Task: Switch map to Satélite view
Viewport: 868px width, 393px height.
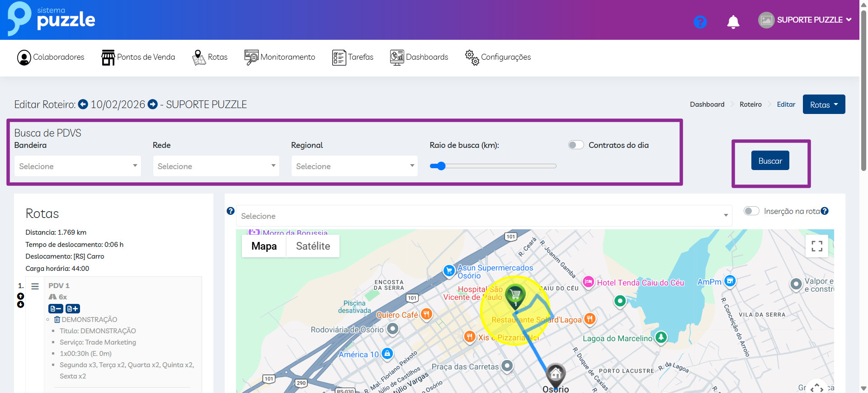Action: coord(313,246)
